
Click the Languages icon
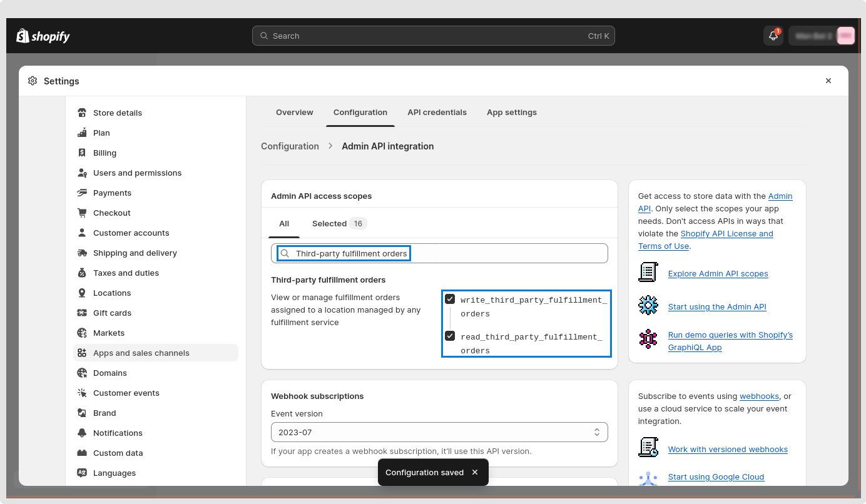(x=82, y=473)
